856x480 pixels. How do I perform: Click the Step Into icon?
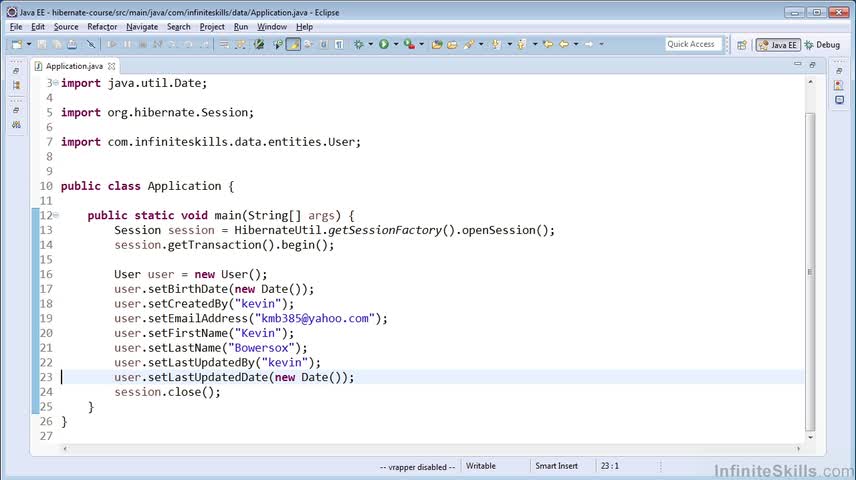click(x=172, y=44)
